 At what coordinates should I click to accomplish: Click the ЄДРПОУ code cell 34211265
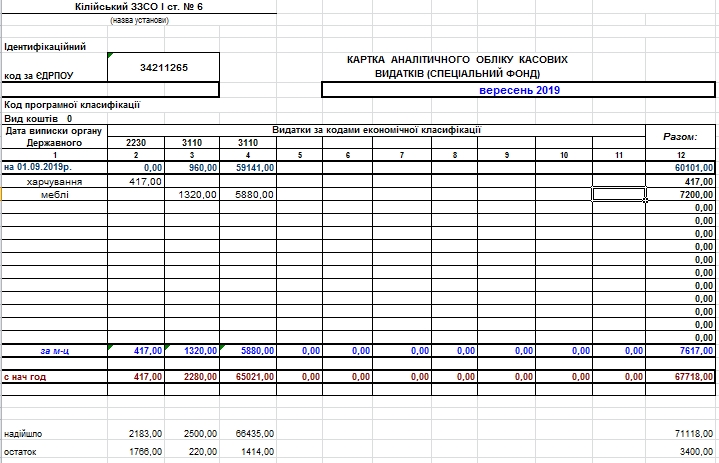[x=164, y=68]
